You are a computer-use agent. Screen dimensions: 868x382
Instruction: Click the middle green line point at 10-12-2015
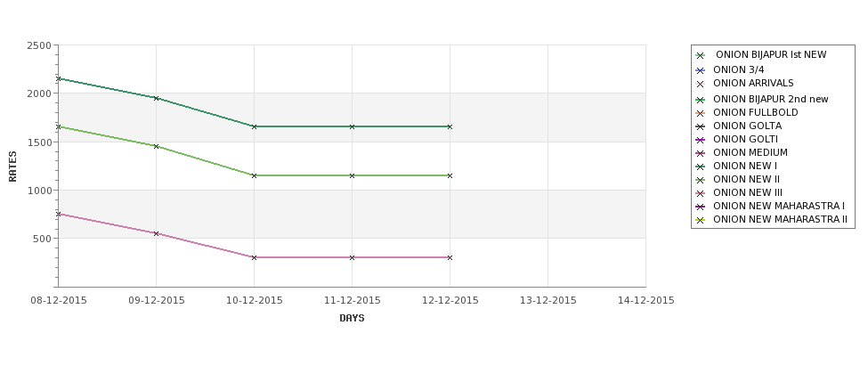coord(254,175)
